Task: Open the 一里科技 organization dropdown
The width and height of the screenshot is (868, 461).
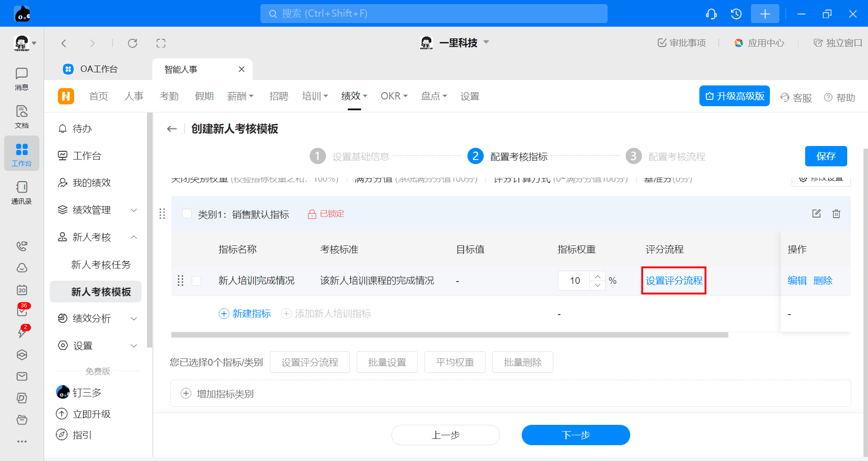Action: coord(486,42)
